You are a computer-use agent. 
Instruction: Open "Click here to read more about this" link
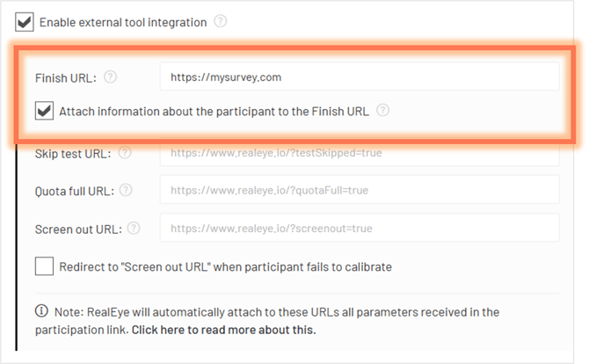pyautogui.click(x=223, y=330)
